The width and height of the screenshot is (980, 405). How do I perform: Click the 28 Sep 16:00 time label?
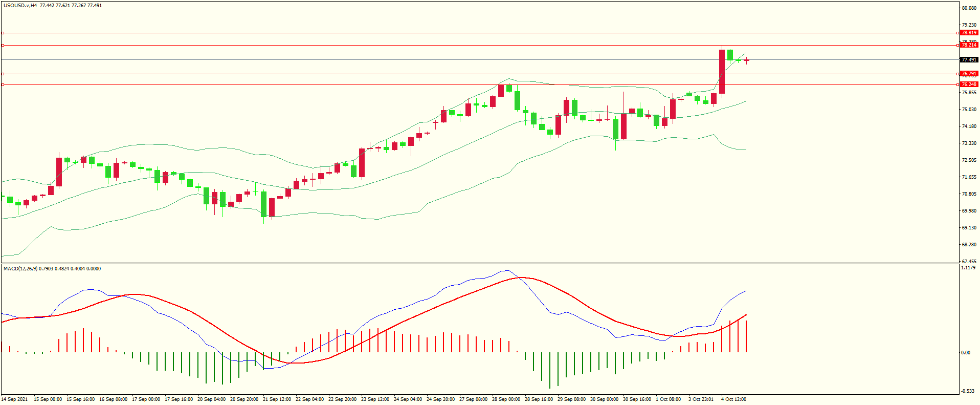coord(539,399)
